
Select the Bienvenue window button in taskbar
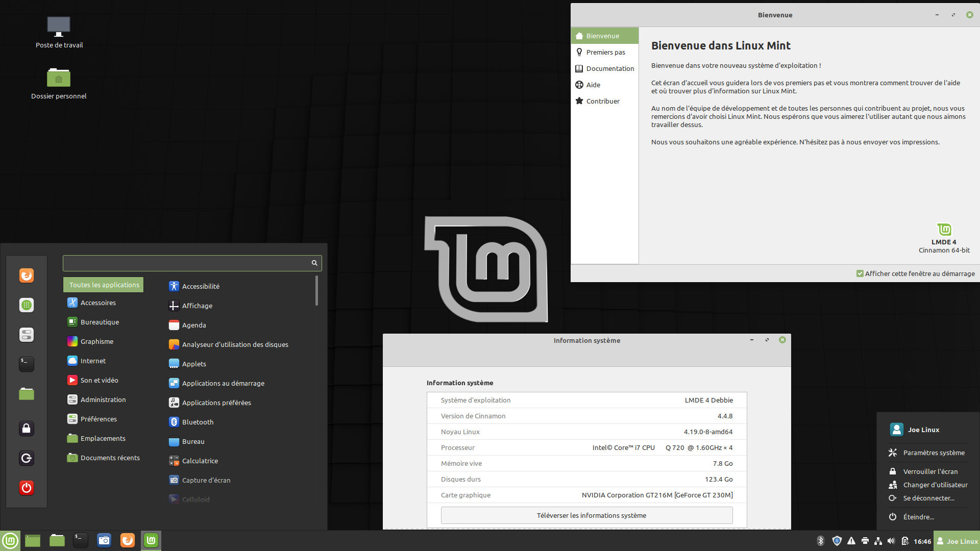[151, 540]
